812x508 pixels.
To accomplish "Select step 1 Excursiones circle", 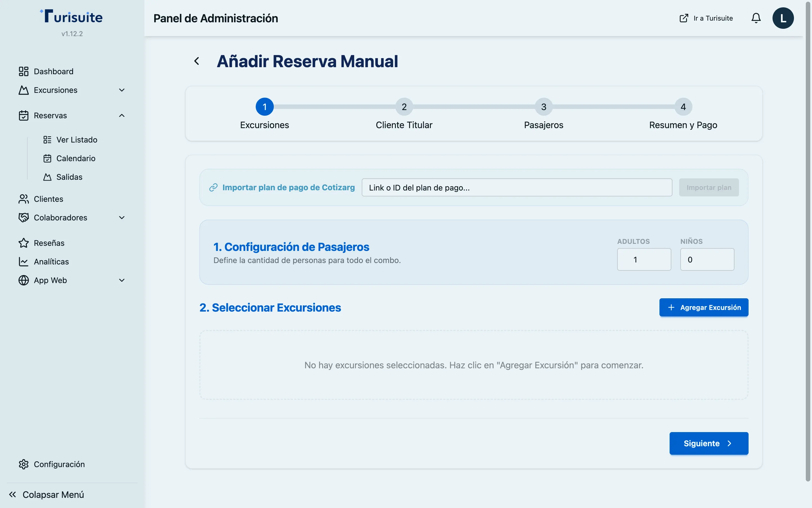I will (265, 107).
